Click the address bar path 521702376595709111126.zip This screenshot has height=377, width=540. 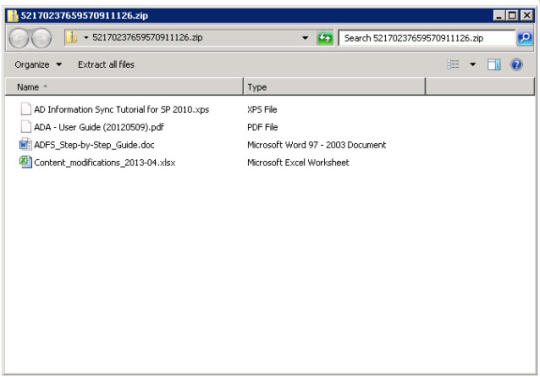coord(147,38)
